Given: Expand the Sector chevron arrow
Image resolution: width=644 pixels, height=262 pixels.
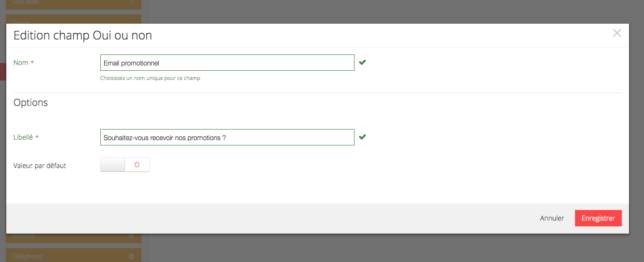Looking at the screenshot, I should pyautogui.click(x=131, y=22).
